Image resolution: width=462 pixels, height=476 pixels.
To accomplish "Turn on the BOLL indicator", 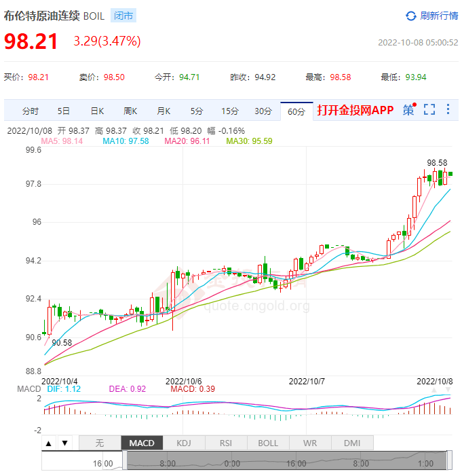I will pos(268,443).
